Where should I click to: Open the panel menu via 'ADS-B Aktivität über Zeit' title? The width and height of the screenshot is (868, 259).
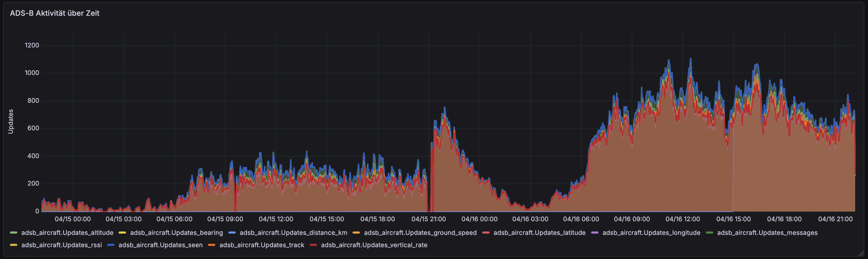(54, 13)
